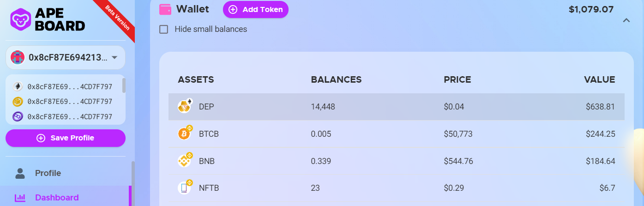644x206 pixels.
Task: Click the Ethereum chain address icon
Action: click(18, 86)
